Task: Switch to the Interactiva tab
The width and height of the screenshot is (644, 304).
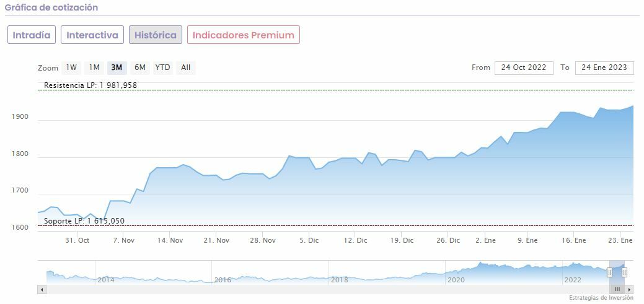Action: pyautogui.click(x=92, y=35)
